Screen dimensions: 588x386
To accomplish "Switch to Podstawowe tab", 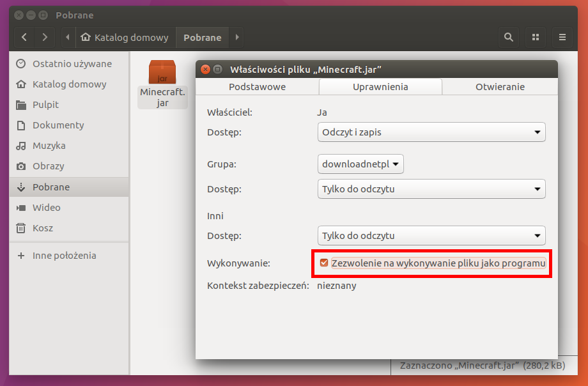I will tap(257, 87).
